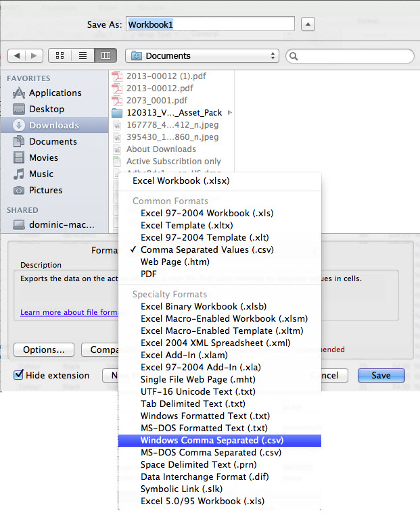This screenshot has height=515, width=420.
Task: Collapse the dialog with the arrow button
Action: coord(308,24)
